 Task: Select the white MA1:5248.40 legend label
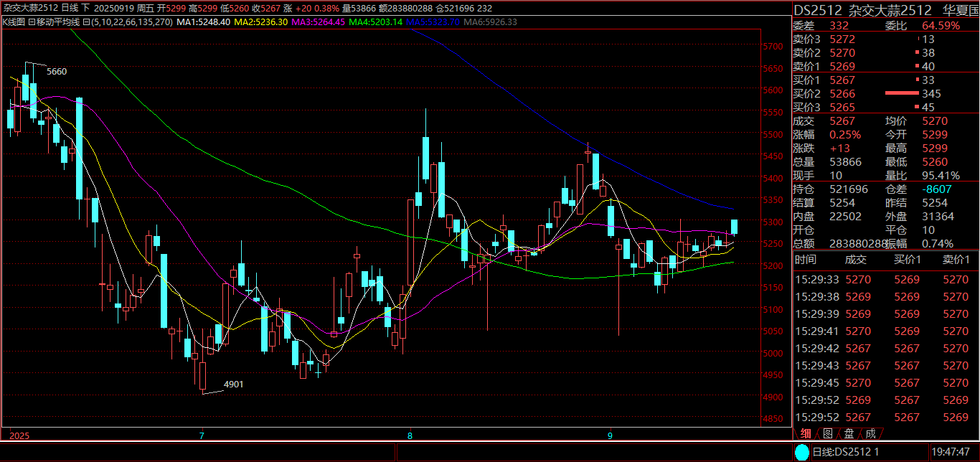pos(204,22)
